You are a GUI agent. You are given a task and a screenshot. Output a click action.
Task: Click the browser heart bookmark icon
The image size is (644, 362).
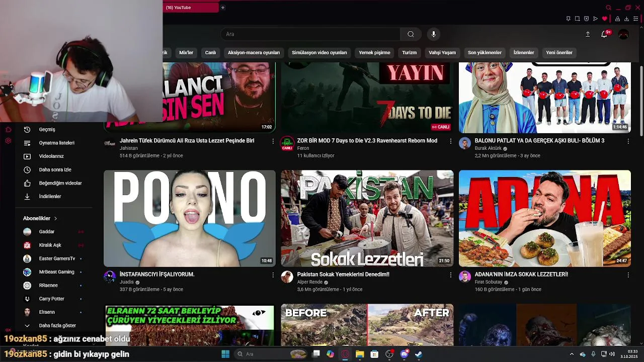[604, 19]
